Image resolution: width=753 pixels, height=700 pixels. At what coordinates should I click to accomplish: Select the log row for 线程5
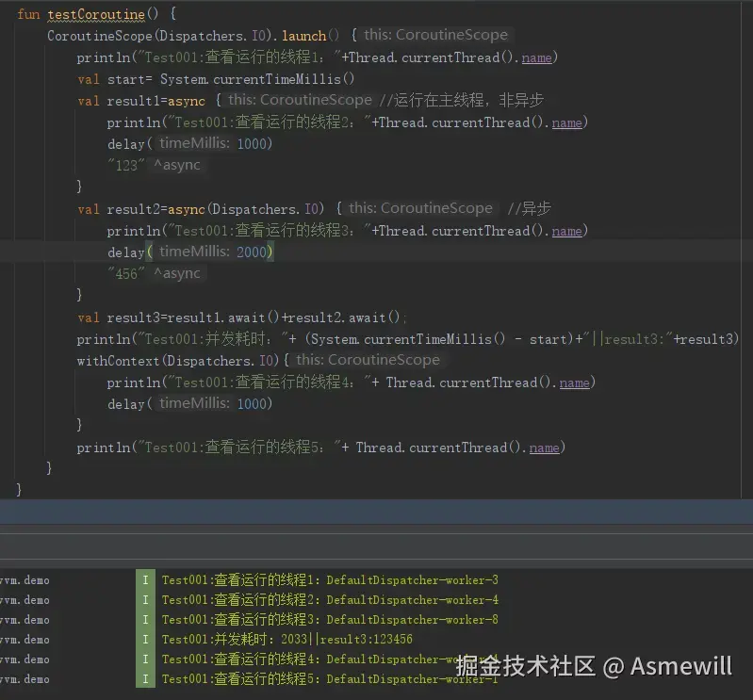tap(330, 679)
